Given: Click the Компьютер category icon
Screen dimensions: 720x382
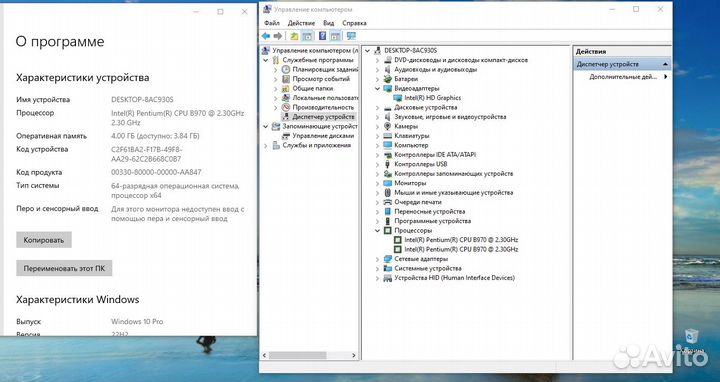Looking at the screenshot, I should (x=388, y=145).
